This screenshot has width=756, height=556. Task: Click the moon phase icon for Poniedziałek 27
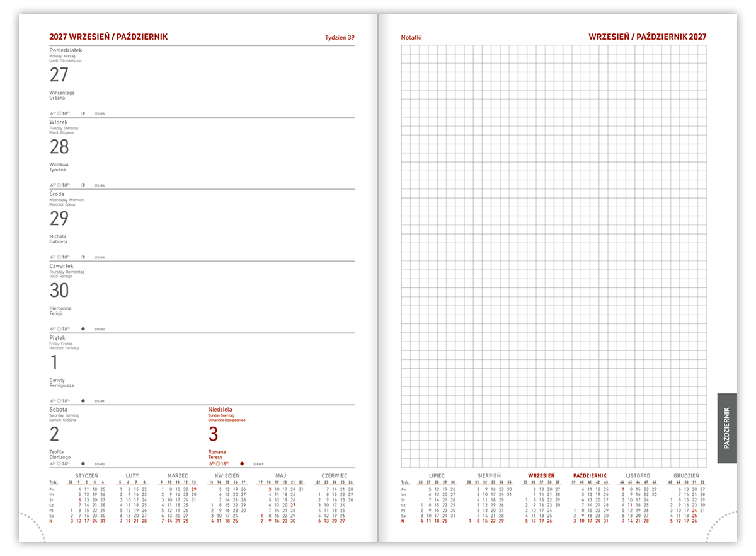coord(83,113)
